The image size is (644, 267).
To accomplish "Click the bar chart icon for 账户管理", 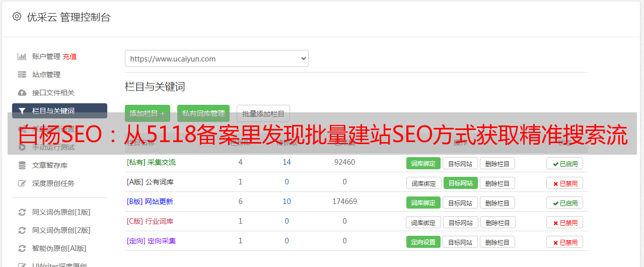I will coord(22,56).
